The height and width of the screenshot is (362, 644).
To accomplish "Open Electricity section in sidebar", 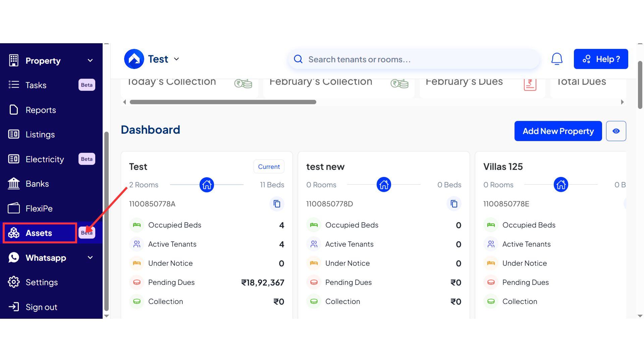I will 44,159.
